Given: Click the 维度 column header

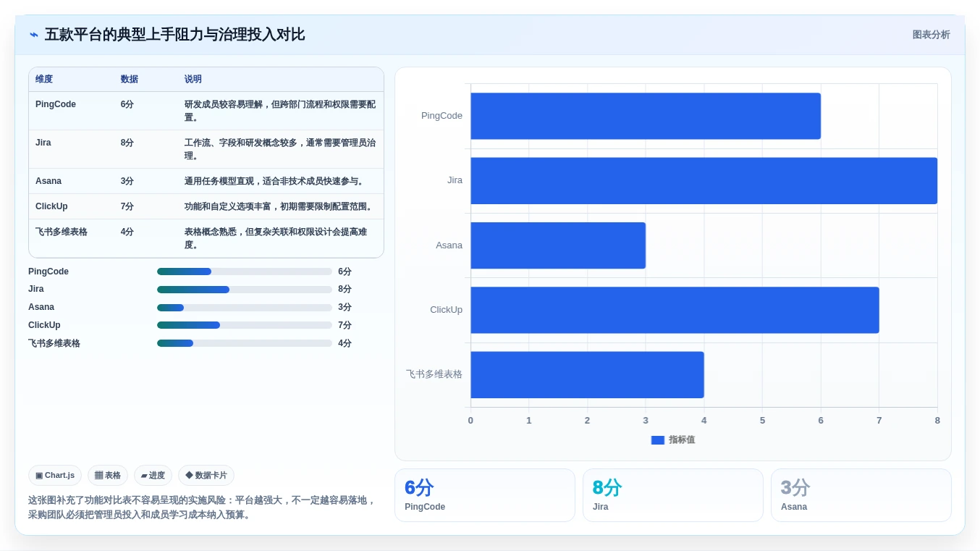Looking at the screenshot, I should tap(44, 79).
